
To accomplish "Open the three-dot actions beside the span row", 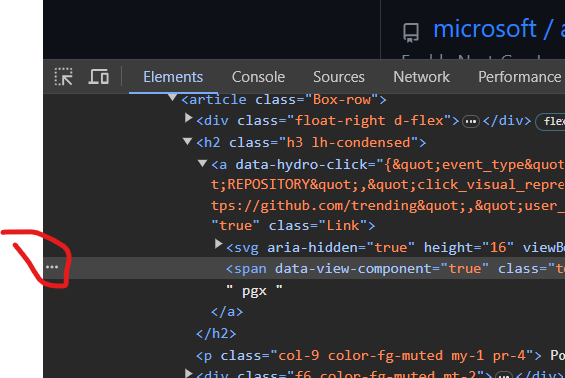I will point(52,267).
